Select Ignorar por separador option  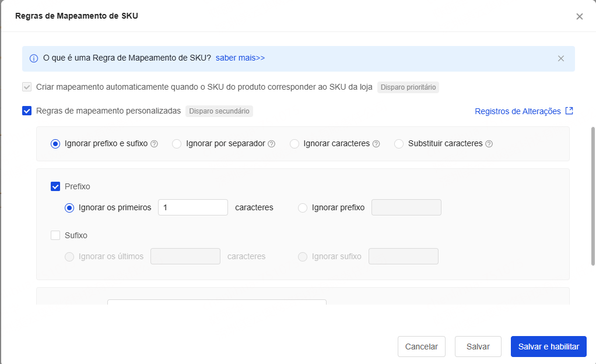click(177, 144)
